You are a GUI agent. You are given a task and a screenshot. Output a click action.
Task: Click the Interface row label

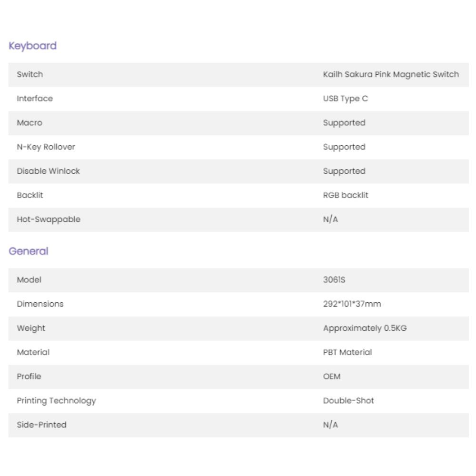[35, 99]
